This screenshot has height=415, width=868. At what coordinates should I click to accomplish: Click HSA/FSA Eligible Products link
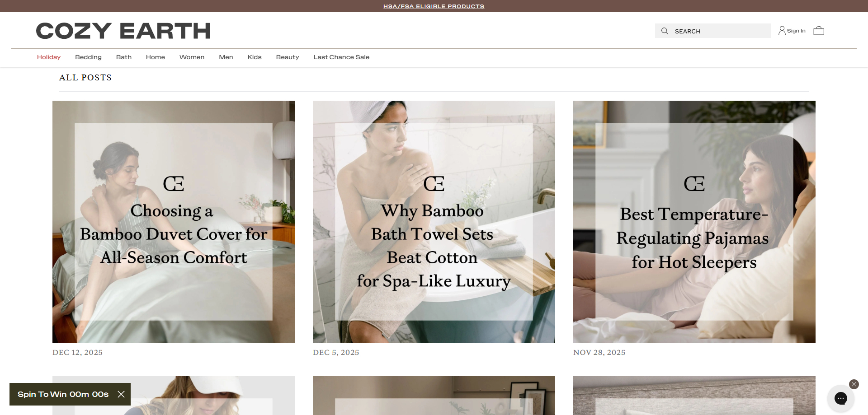[x=434, y=6]
